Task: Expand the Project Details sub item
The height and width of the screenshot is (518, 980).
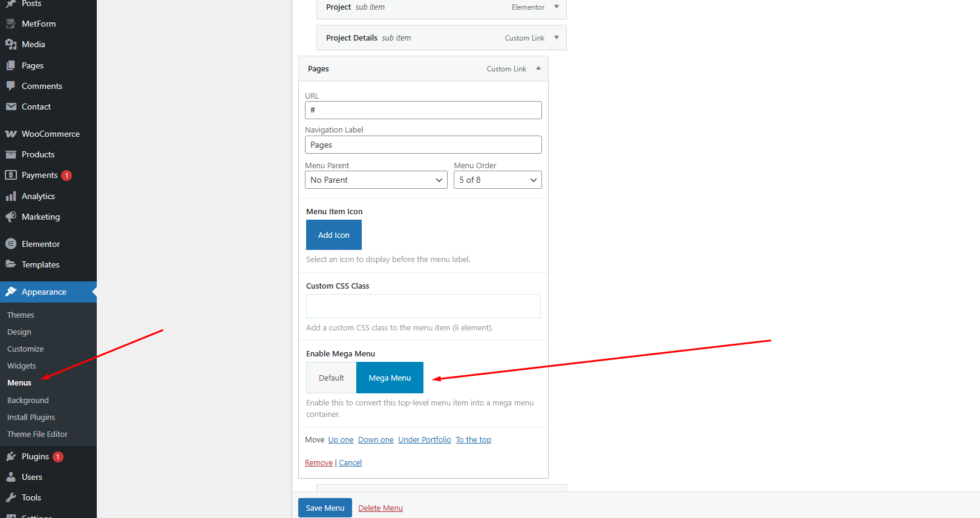Action: click(557, 38)
